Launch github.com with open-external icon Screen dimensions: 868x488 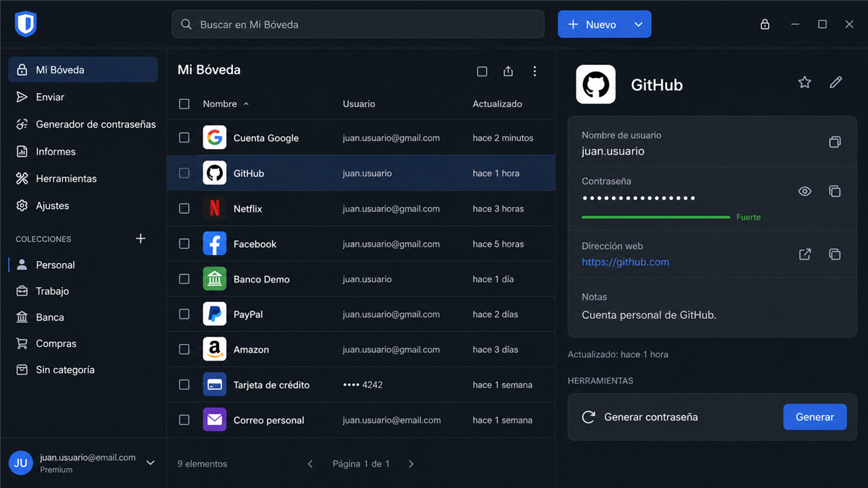point(804,254)
